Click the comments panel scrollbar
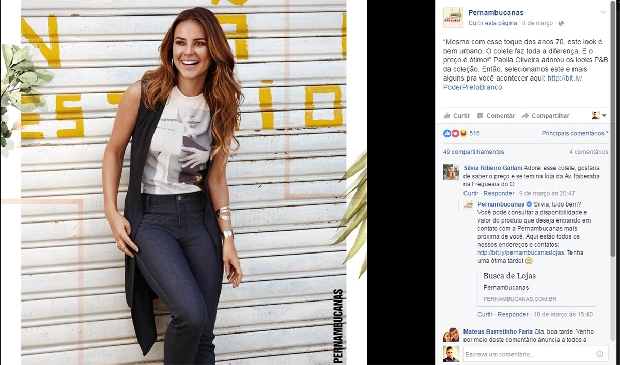This screenshot has height=365, width=620. pos(614,130)
